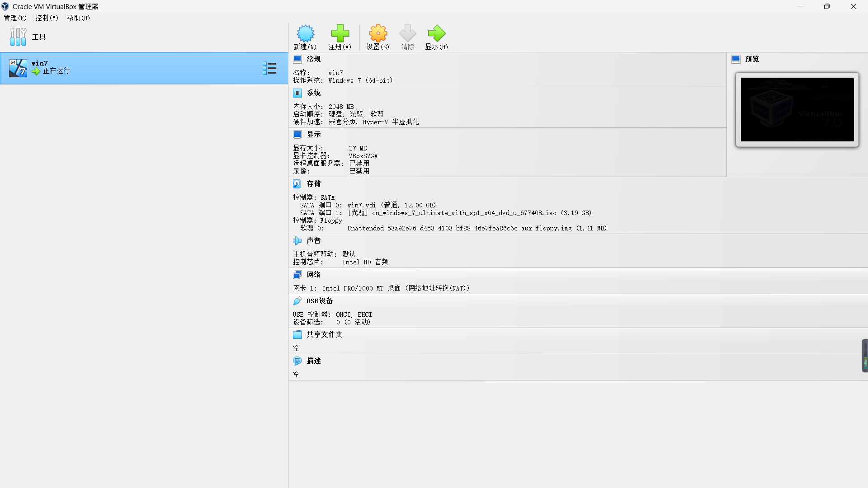Click the 注册(A) green plus icon
The image size is (868, 488).
coord(340,33)
